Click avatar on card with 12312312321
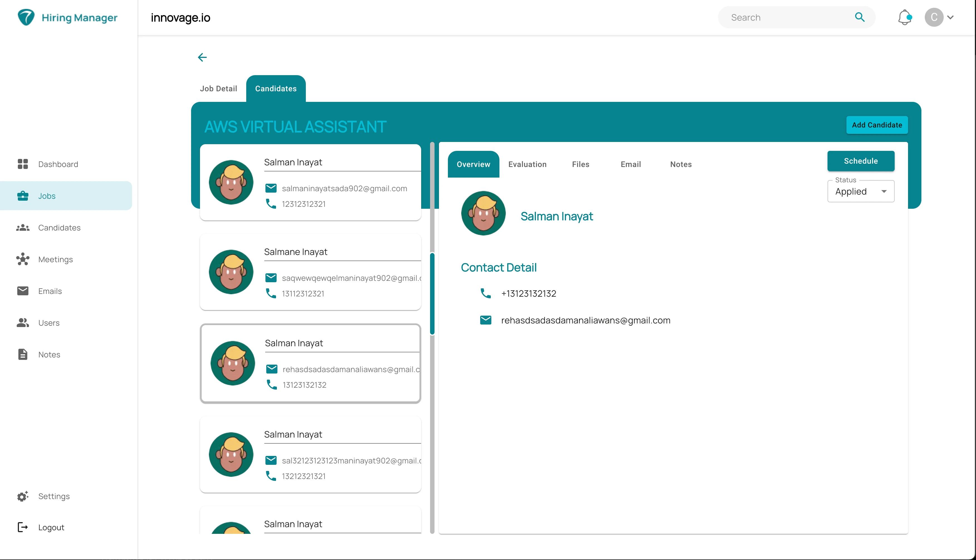This screenshot has height=560, width=976. [x=231, y=182]
